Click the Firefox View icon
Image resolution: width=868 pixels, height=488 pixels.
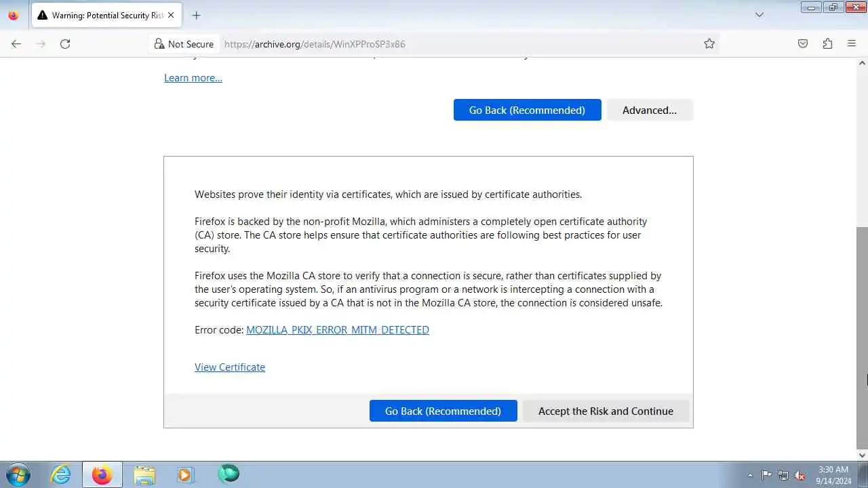(x=14, y=15)
